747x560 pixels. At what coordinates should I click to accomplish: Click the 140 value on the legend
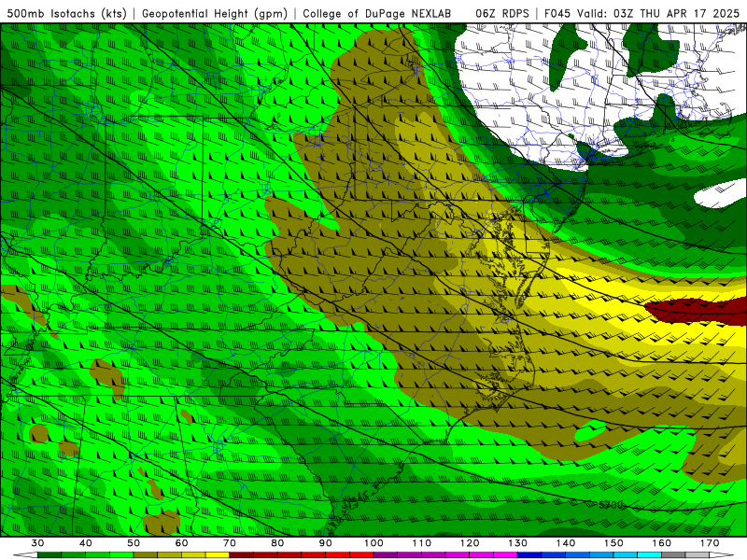[x=566, y=543]
